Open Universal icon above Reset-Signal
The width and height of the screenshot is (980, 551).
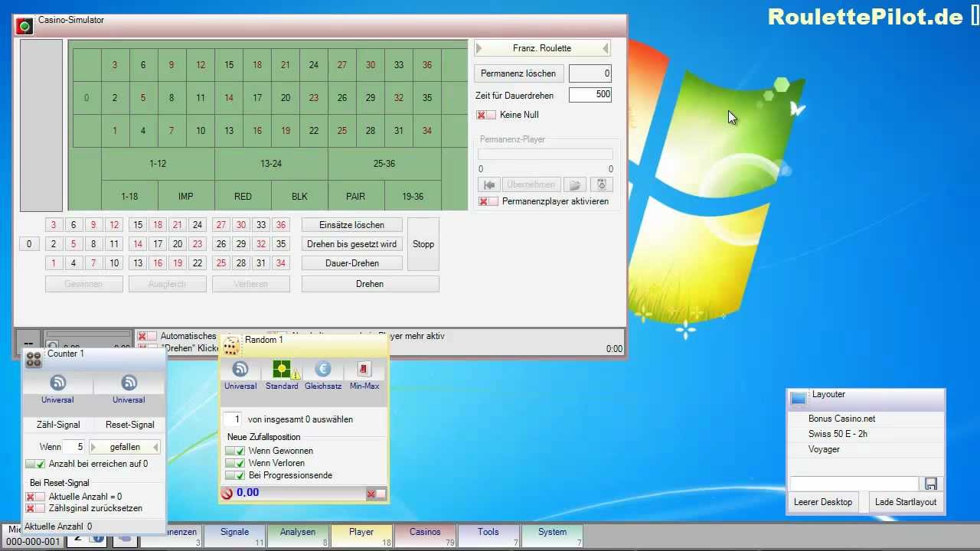(x=129, y=383)
